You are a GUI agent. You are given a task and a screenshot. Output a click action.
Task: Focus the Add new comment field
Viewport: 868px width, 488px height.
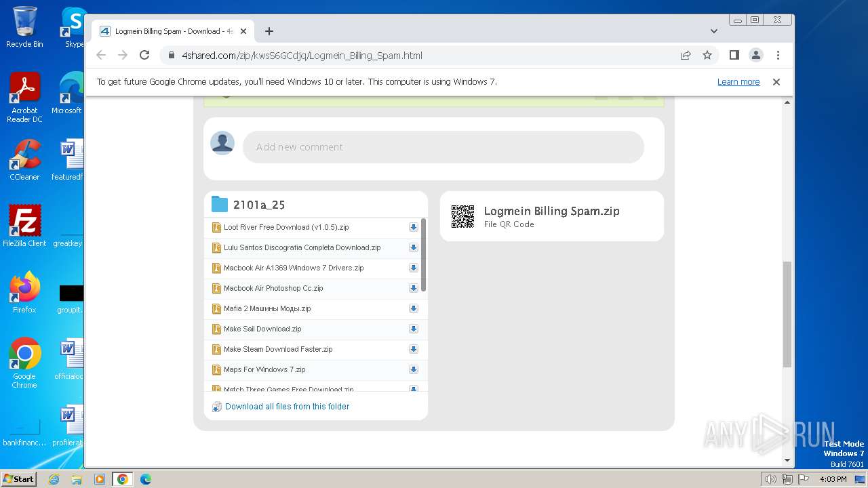point(443,147)
